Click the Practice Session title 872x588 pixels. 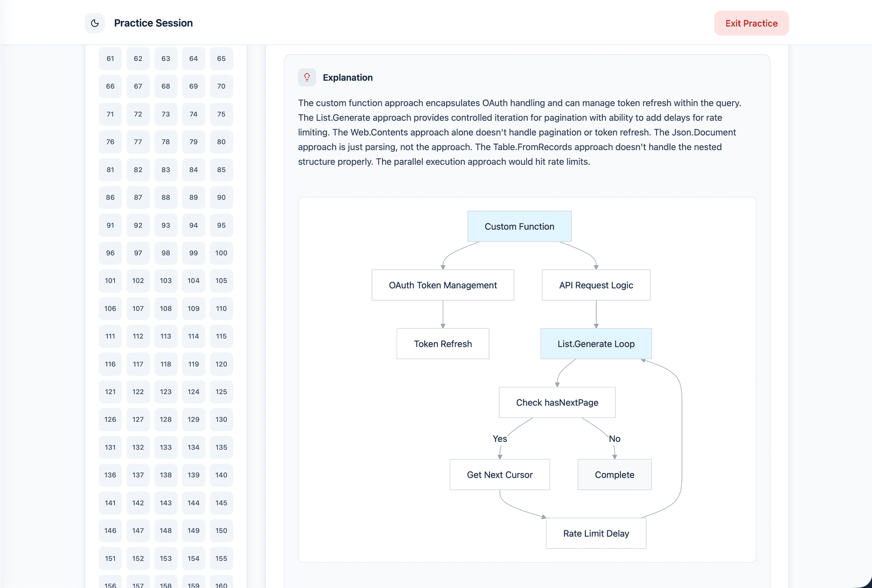(153, 23)
